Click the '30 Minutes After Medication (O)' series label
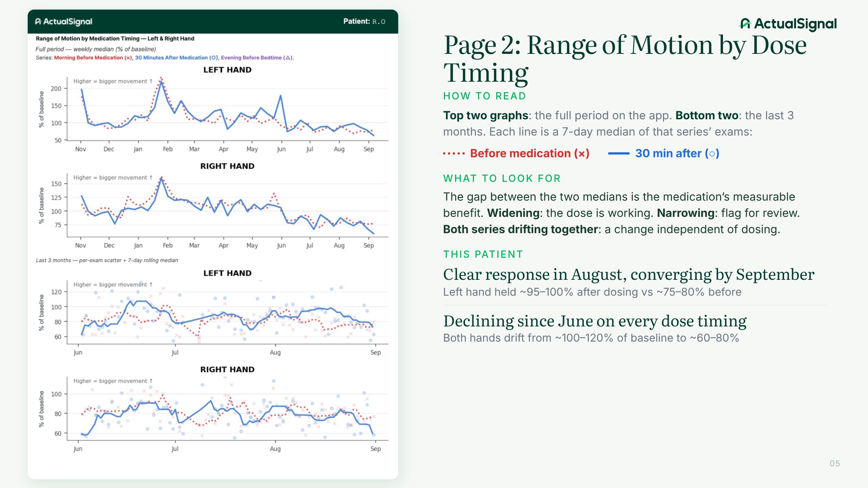Screen dimensions: 868x488 [176, 58]
